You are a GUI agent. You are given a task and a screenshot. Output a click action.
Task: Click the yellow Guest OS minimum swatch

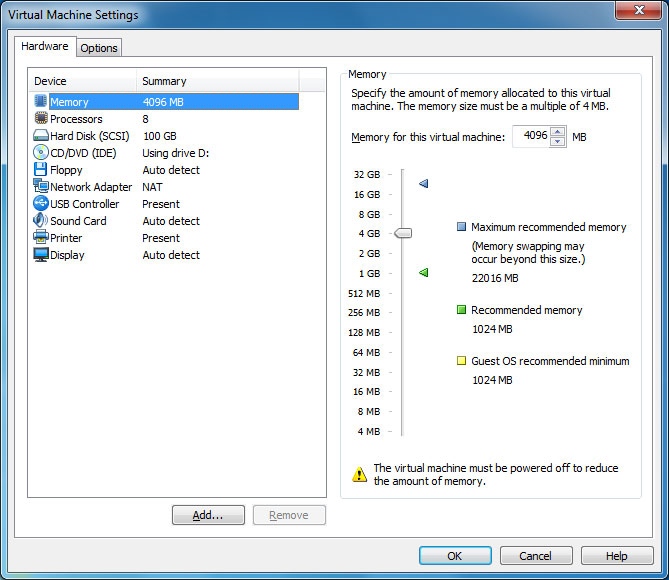click(x=461, y=361)
